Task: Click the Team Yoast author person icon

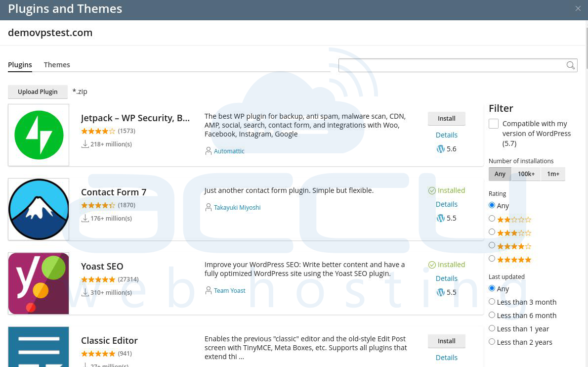Action: tap(209, 290)
